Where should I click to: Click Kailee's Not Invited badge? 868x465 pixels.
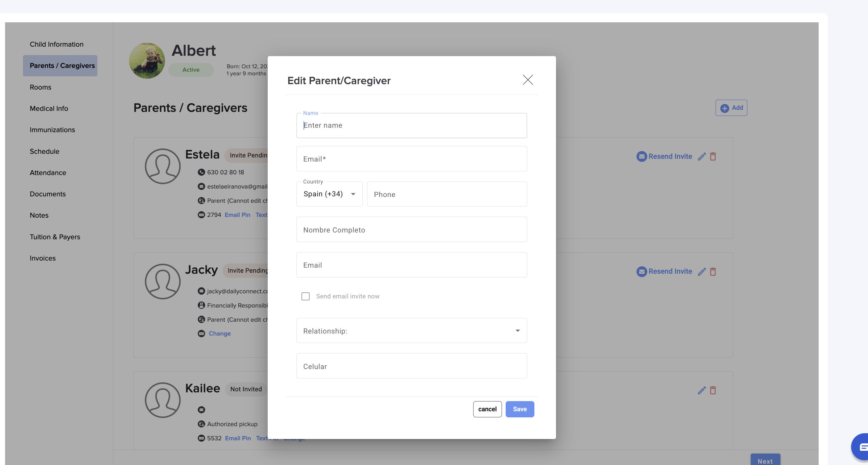click(x=246, y=389)
